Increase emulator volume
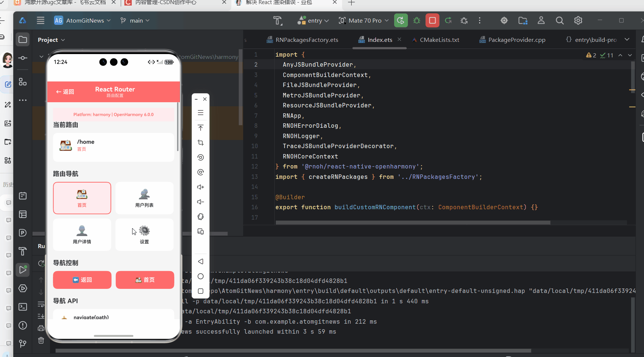Image resolution: width=644 pixels, height=357 pixels. coord(201,187)
